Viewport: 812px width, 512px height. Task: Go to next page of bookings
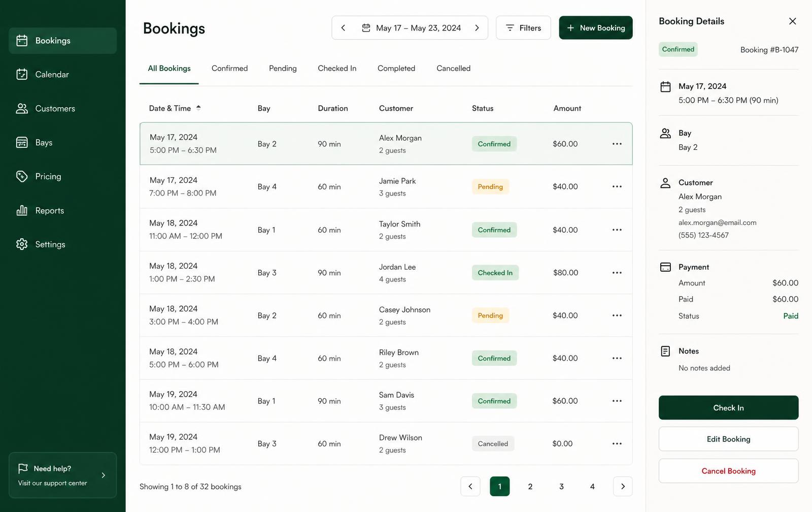point(623,487)
